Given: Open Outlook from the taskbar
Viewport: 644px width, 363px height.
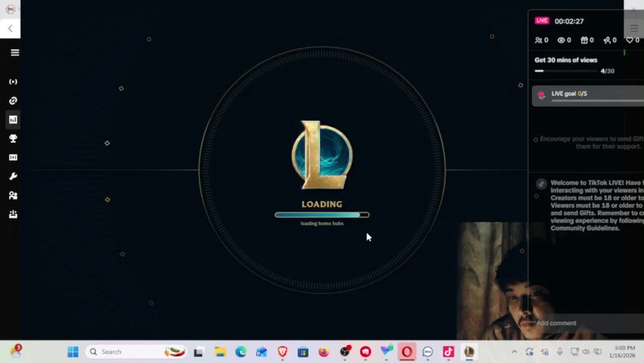Looking at the screenshot, I should tap(262, 352).
